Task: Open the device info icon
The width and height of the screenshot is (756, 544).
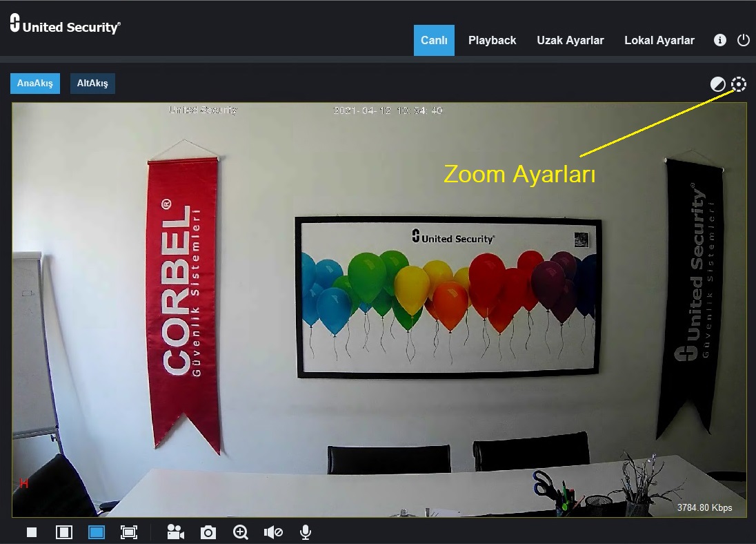Action: 720,40
